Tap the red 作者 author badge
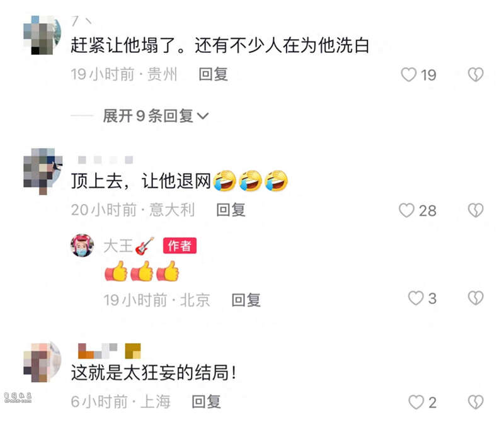The height and width of the screenshot is (425, 504). click(x=180, y=246)
